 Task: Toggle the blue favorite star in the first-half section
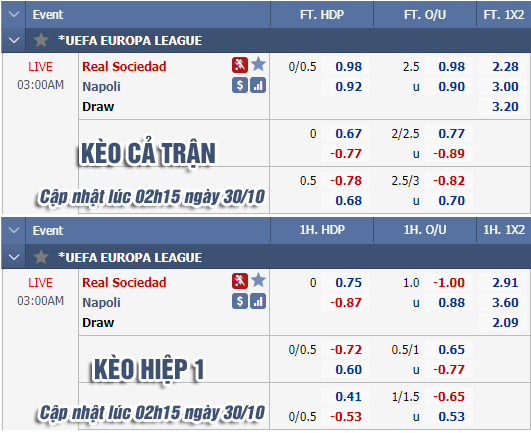(x=258, y=280)
